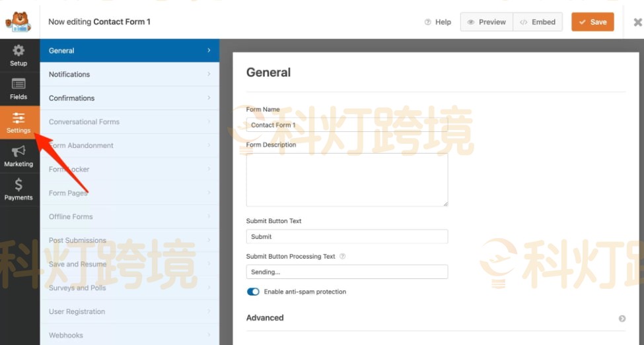The width and height of the screenshot is (644, 345).
Task: Click the help icon beside Processing Text
Action: point(342,257)
